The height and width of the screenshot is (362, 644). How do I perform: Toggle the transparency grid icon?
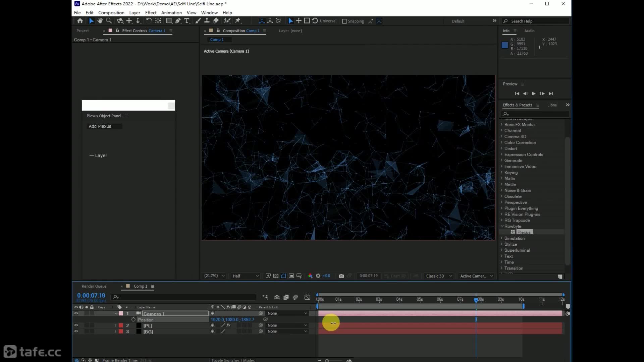(x=276, y=276)
